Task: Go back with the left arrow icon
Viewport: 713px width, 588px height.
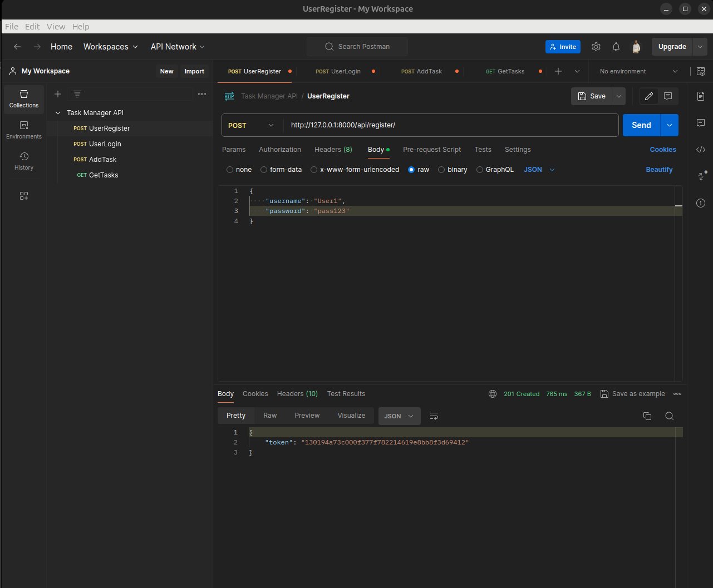Action: click(17, 47)
